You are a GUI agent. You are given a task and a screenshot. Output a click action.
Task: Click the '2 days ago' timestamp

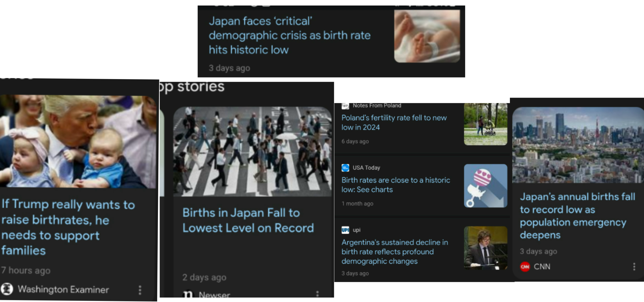coord(204,277)
